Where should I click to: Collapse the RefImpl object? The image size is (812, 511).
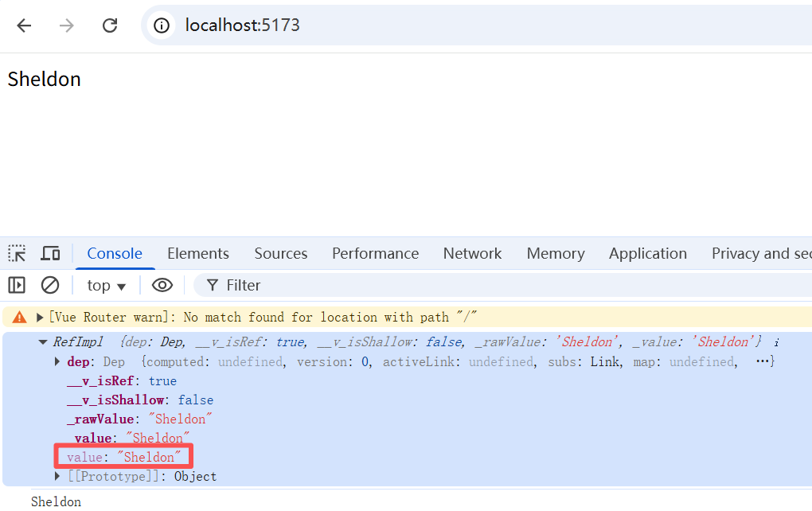pyautogui.click(x=43, y=342)
